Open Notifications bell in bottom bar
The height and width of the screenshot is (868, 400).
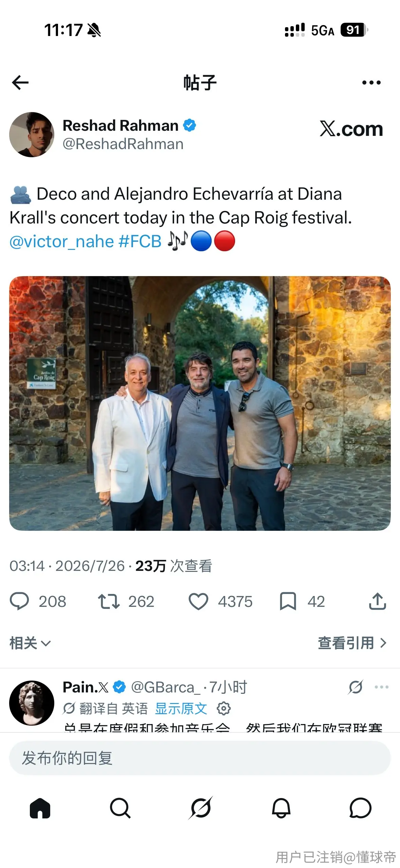click(x=281, y=808)
